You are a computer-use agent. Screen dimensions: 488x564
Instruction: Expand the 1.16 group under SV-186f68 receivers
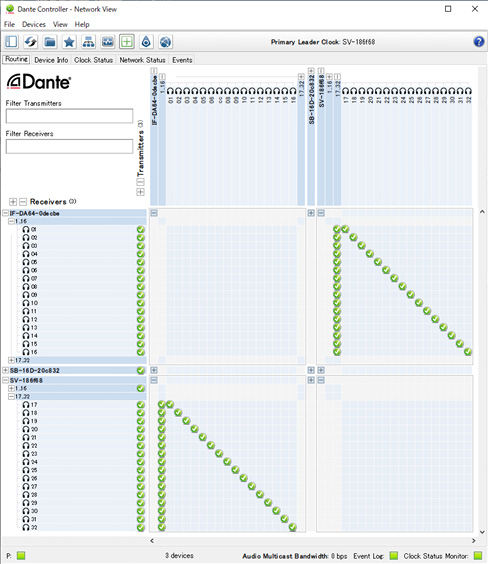(x=12, y=388)
